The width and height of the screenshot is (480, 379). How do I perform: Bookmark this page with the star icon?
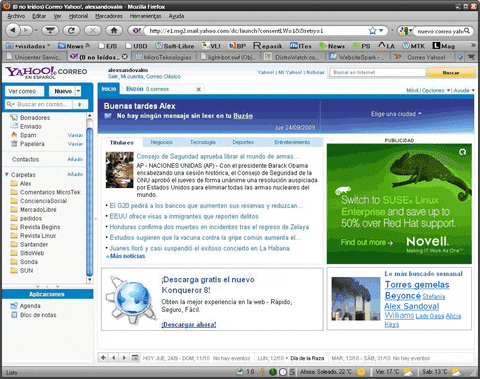click(373, 31)
